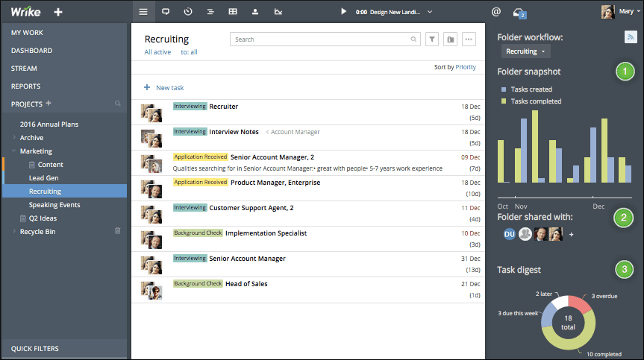The image size is (644, 360).
Task: Open DASHBOARD section
Action: 31,51
